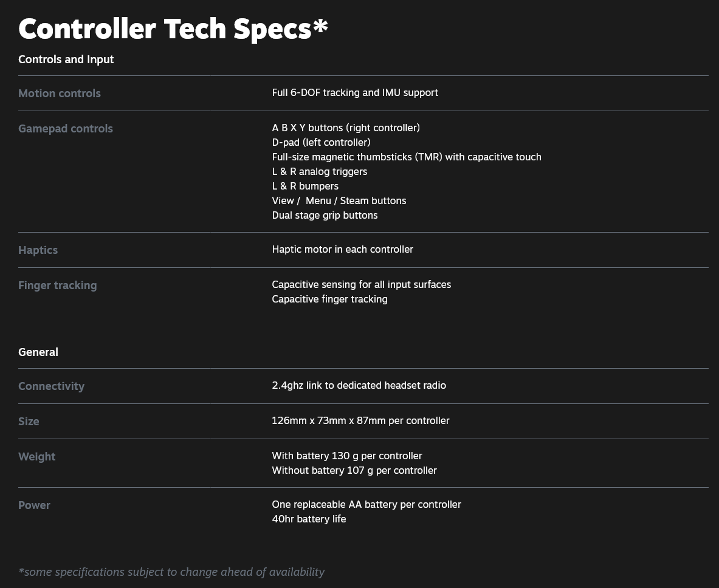This screenshot has width=719, height=588.
Task: Click the "General" section title
Action: tap(38, 352)
